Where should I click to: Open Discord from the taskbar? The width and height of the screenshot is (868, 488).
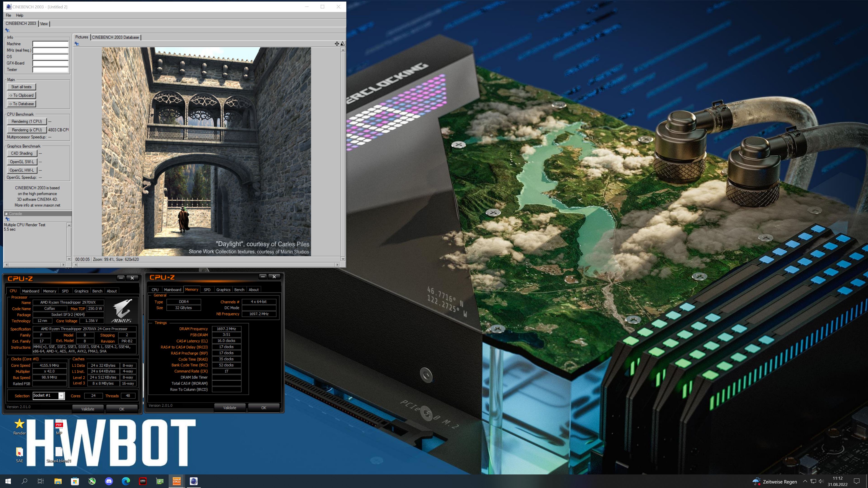point(109,481)
